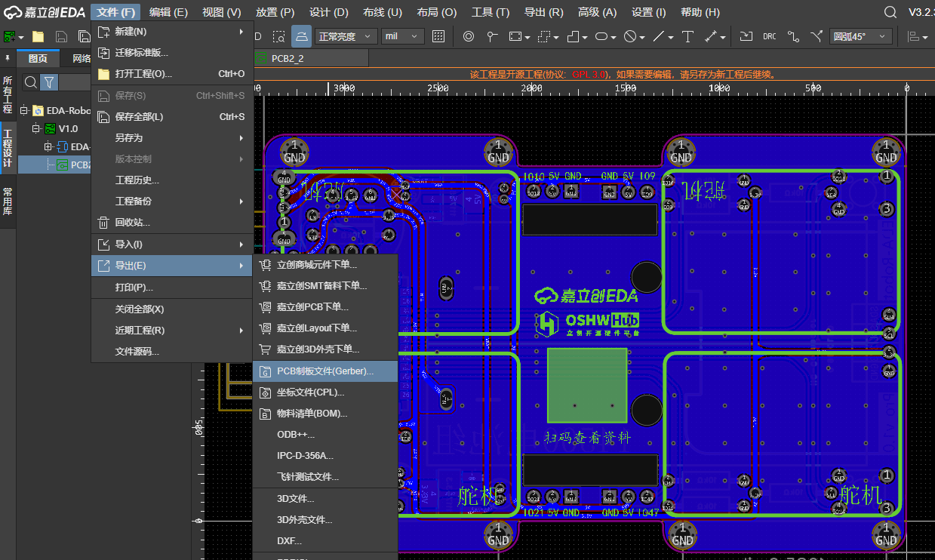Toggle the highlighted copper display button
Image resolution: width=935 pixels, height=560 pixels.
tap(302, 36)
